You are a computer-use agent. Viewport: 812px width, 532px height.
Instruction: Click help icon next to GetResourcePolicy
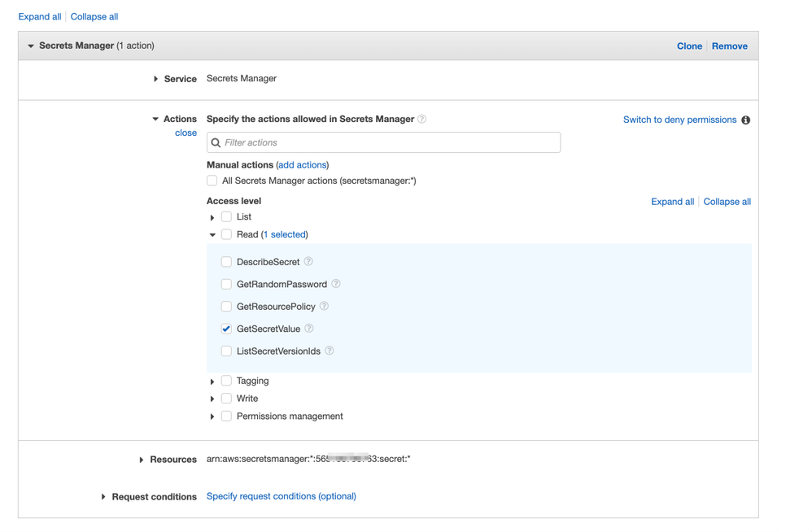pyautogui.click(x=324, y=306)
